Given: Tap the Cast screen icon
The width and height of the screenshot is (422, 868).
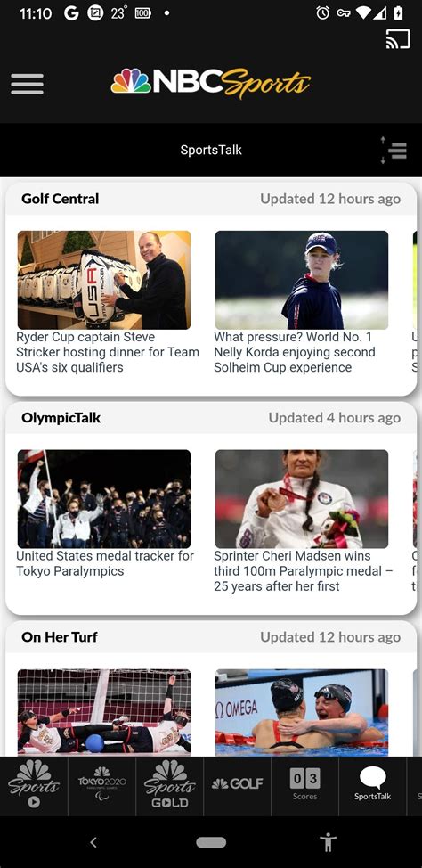Looking at the screenshot, I should coord(398,39).
